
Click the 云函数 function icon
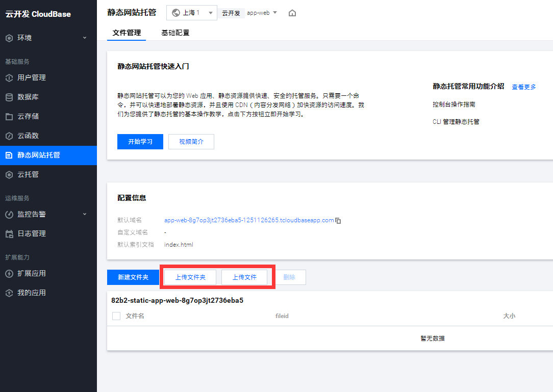click(x=9, y=136)
